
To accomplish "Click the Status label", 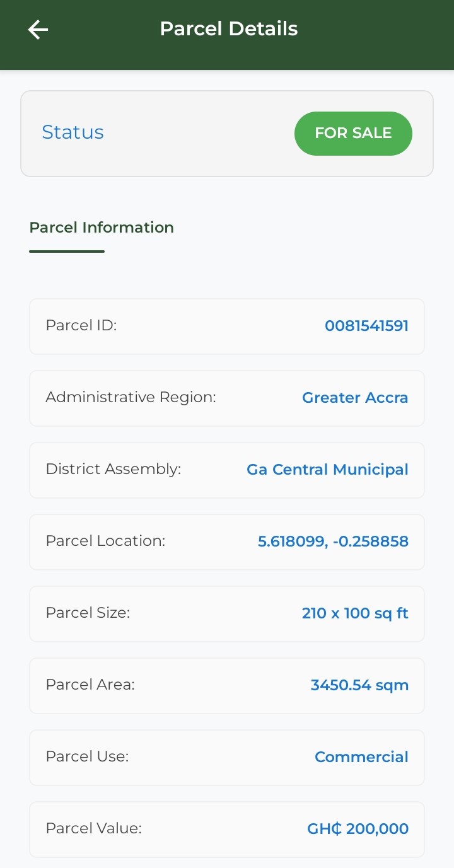I will 73,132.
